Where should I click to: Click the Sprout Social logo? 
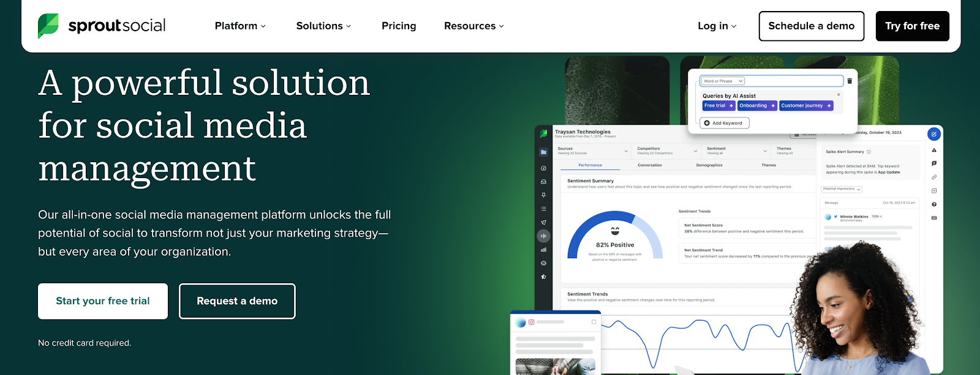point(102,26)
